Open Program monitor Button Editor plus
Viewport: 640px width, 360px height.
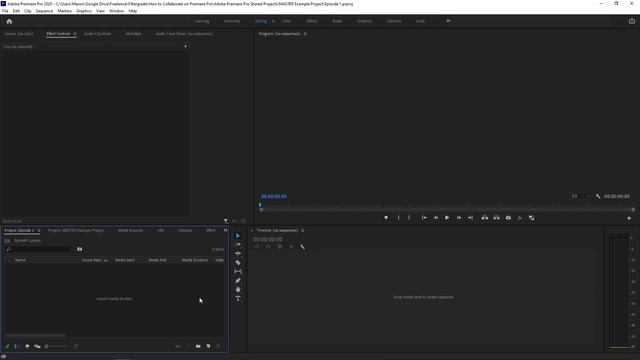coord(629,218)
